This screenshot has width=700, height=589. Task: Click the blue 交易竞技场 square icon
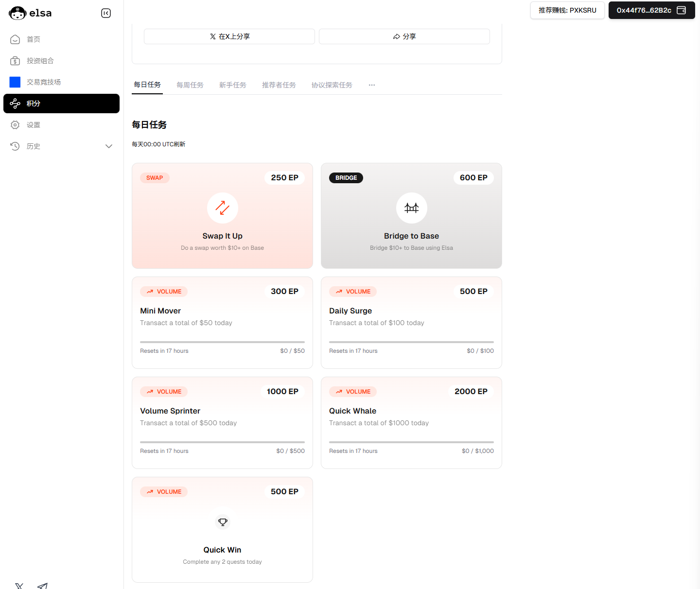pos(15,82)
